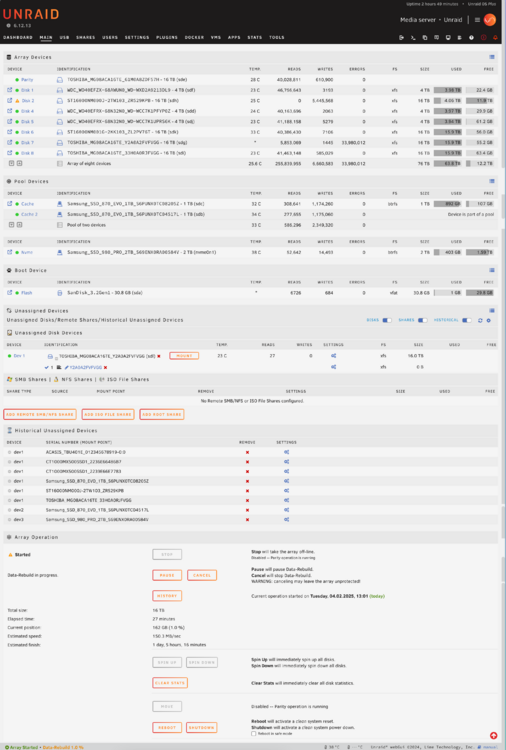Screen dimensions: 506x750
Task: Open the VMs tab
Action: 216,37
